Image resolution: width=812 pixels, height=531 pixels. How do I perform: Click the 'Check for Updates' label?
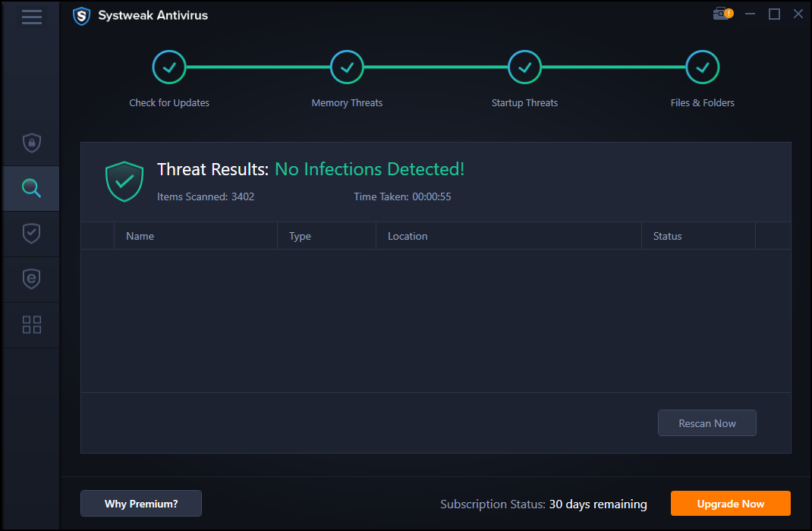pyautogui.click(x=168, y=103)
